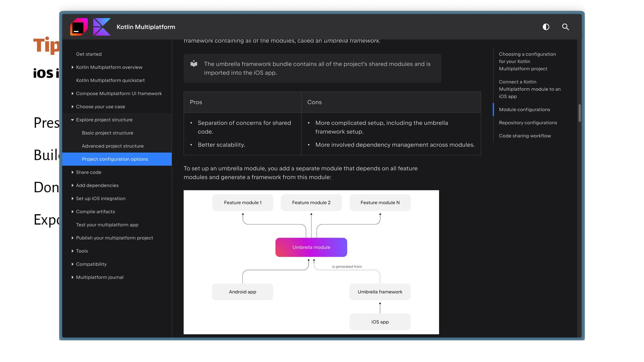Toggle dark/light theme icon
The width and height of the screenshot is (644, 362).
click(546, 27)
